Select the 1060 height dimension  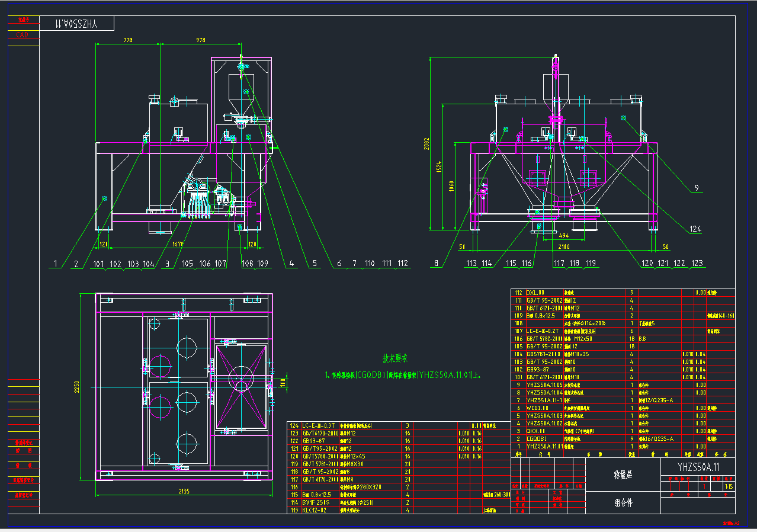(x=451, y=186)
